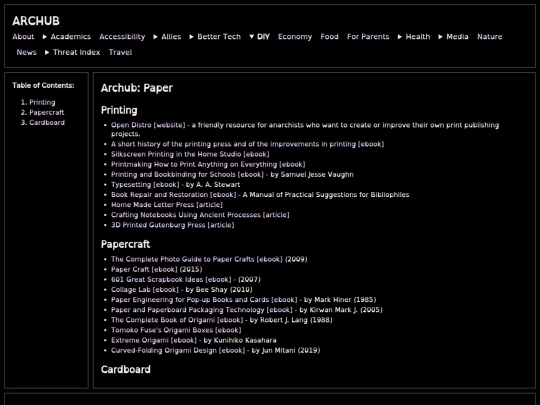Open Printing and Bookbinding for Schools ebook

(187, 175)
